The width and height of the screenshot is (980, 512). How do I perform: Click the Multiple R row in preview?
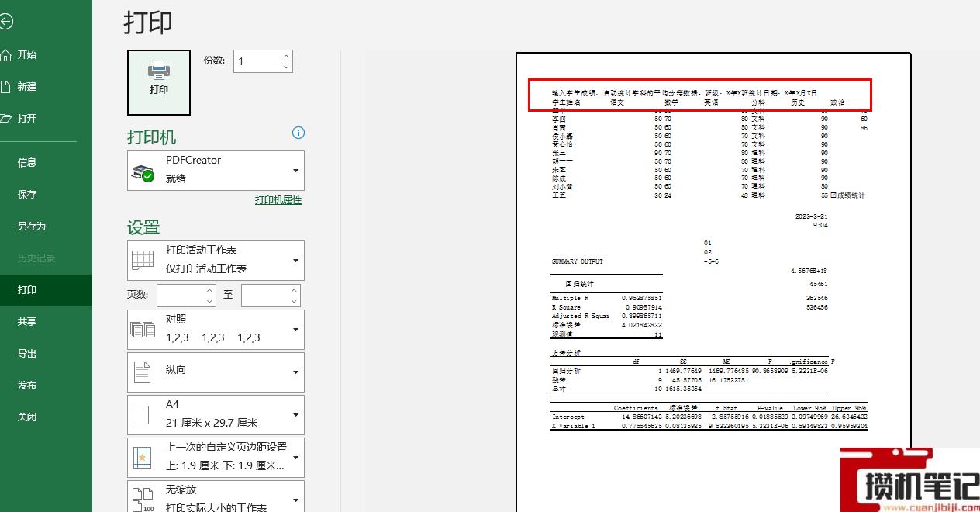point(607,298)
